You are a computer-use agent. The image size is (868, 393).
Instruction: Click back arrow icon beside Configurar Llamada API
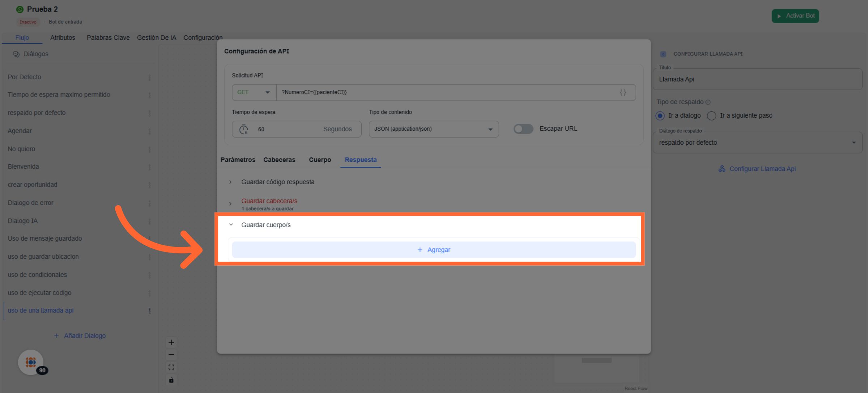point(663,54)
